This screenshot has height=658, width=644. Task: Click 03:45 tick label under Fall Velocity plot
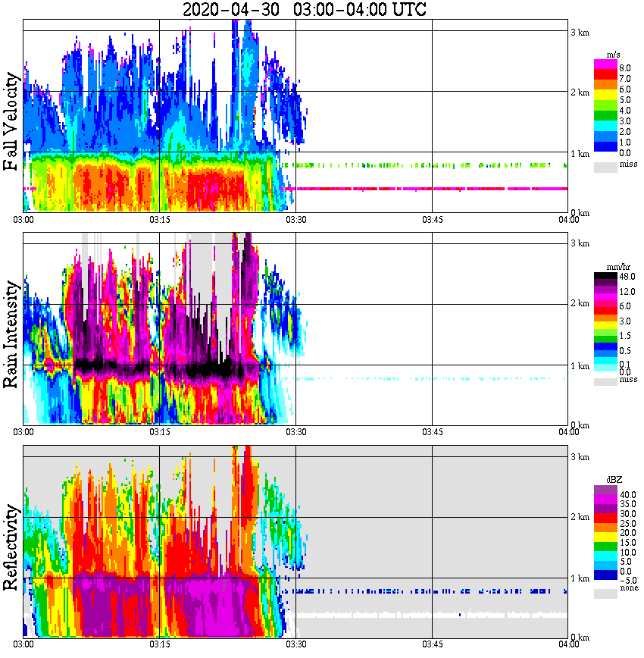(x=432, y=220)
